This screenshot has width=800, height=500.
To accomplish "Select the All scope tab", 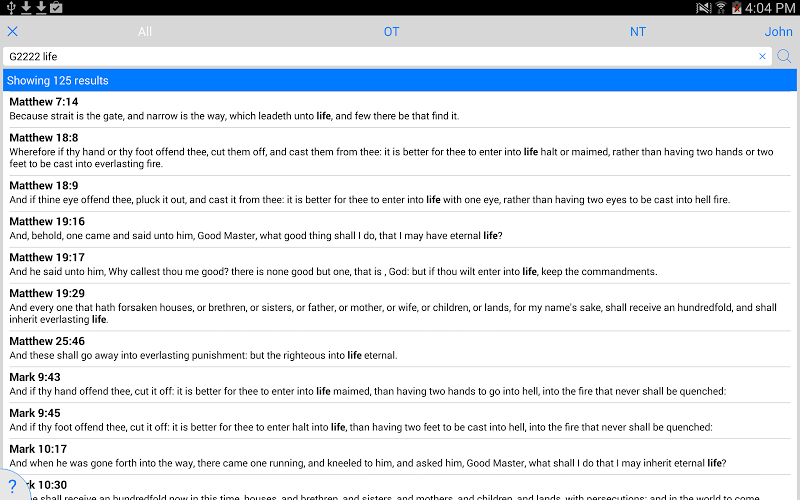I will click(x=145, y=32).
